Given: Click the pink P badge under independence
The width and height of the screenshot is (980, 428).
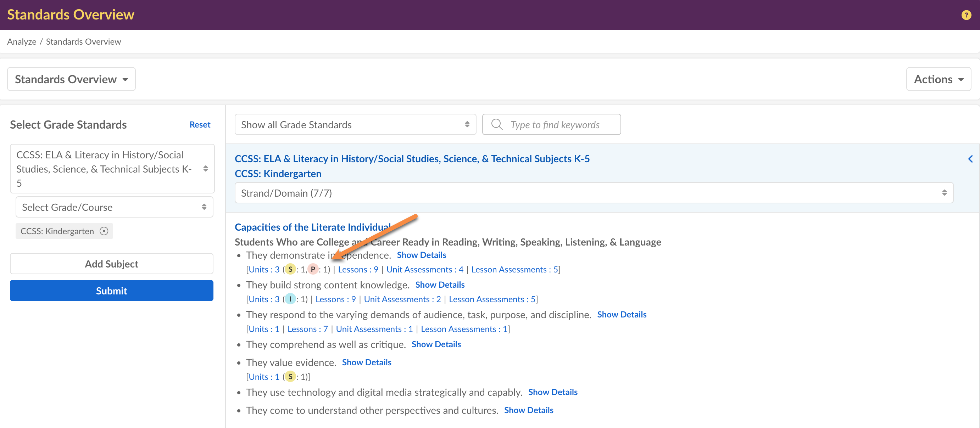Looking at the screenshot, I should [313, 270].
